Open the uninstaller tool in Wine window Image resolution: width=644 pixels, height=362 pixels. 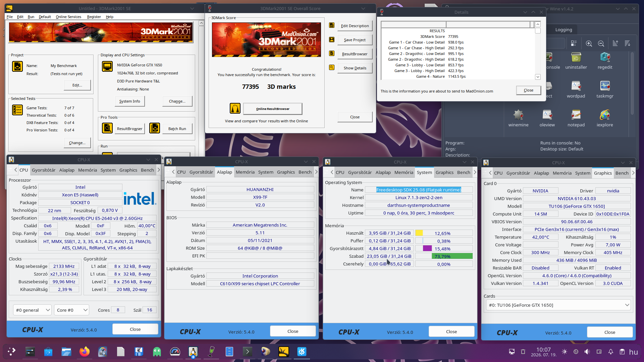tap(576, 61)
